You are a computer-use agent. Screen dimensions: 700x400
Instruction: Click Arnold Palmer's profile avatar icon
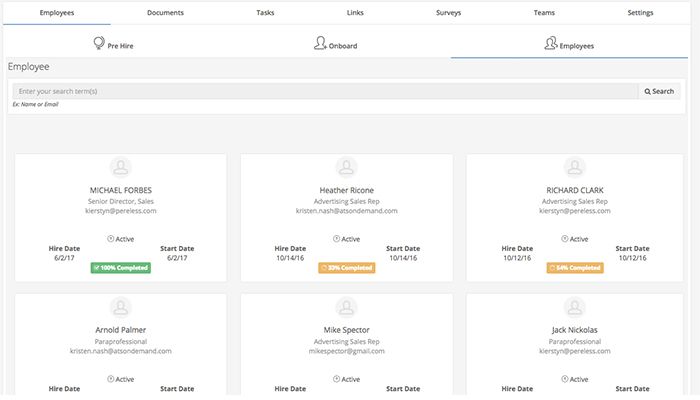pos(120,308)
